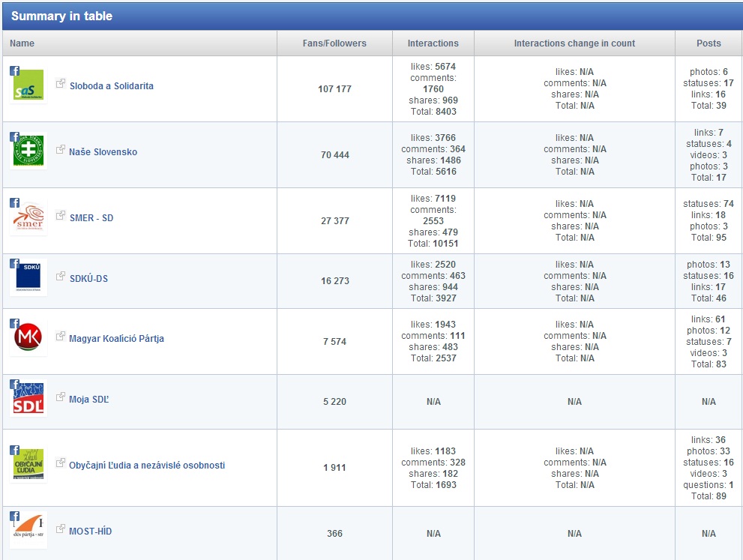Click the Interactions column header
This screenshot has height=560, width=743.
pyautogui.click(x=433, y=43)
